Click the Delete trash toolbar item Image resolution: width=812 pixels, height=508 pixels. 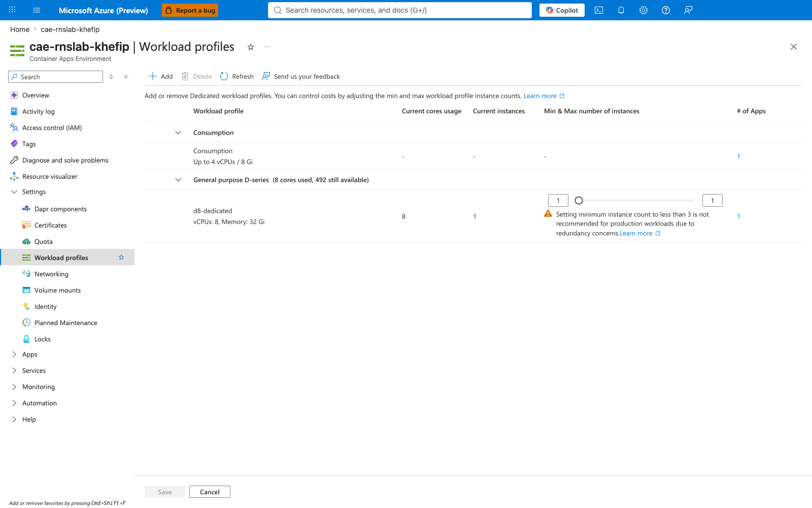click(197, 77)
